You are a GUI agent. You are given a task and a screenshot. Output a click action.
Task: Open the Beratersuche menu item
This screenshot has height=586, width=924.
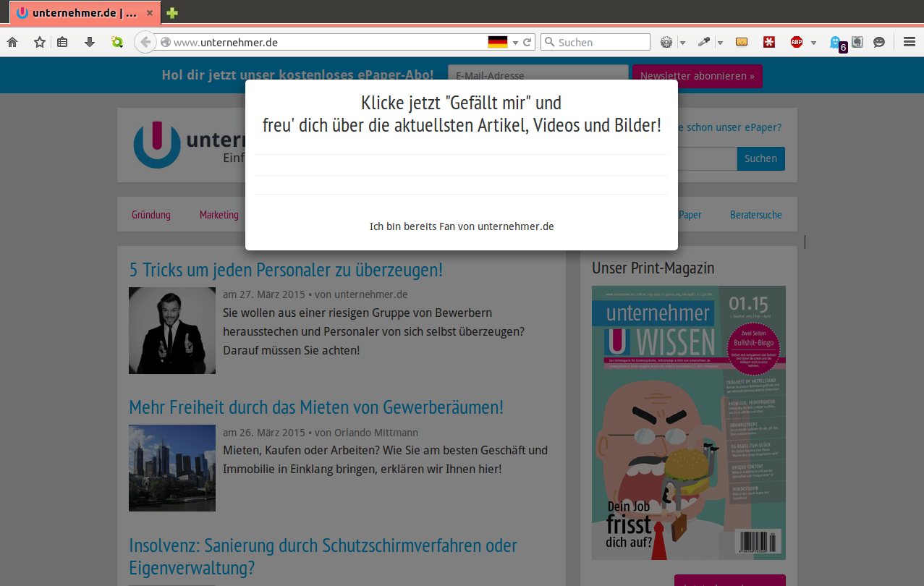(x=756, y=215)
